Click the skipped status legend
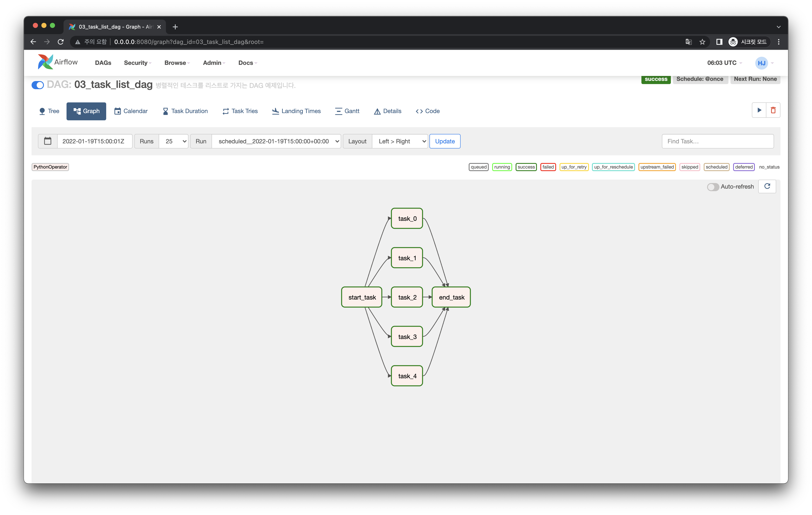Viewport: 812px width, 515px height. (x=690, y=167)
